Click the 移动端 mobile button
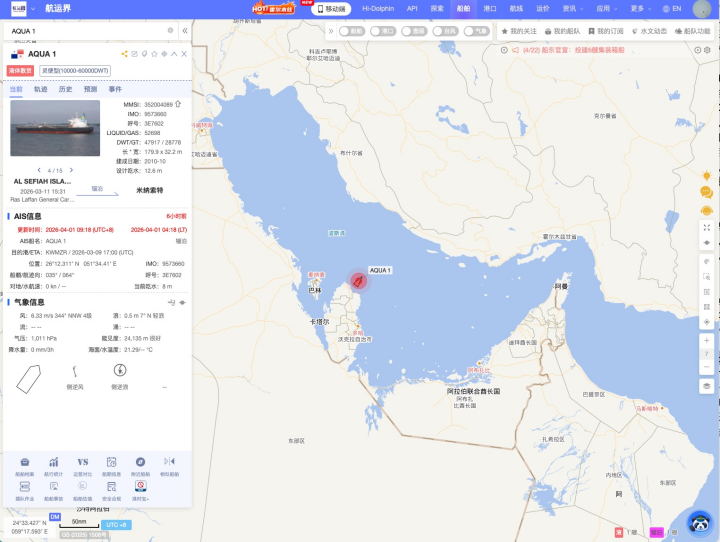 tap(330, 8)
